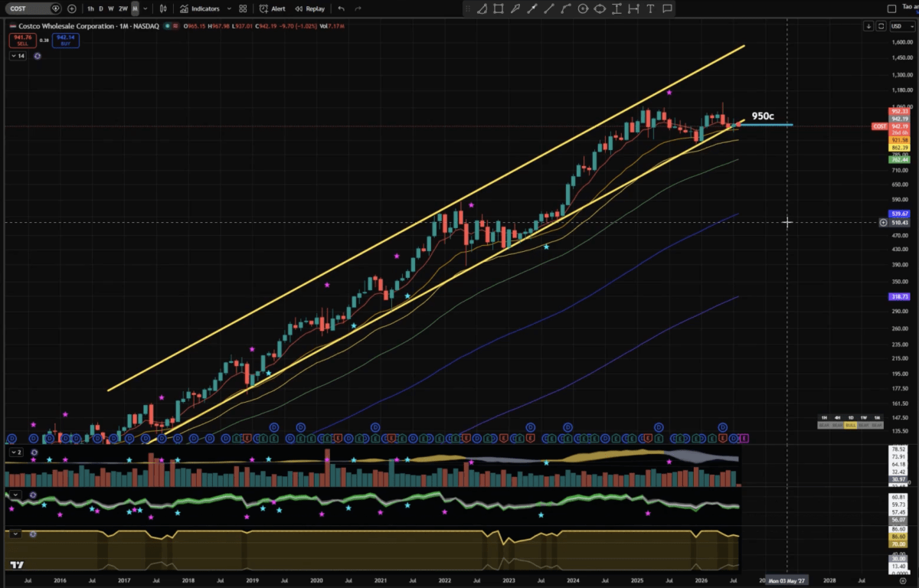The height and width of the screenshot is (588, 919).
Task: Click the down-arrow button beside USD
Action: (x=868, y=26)
